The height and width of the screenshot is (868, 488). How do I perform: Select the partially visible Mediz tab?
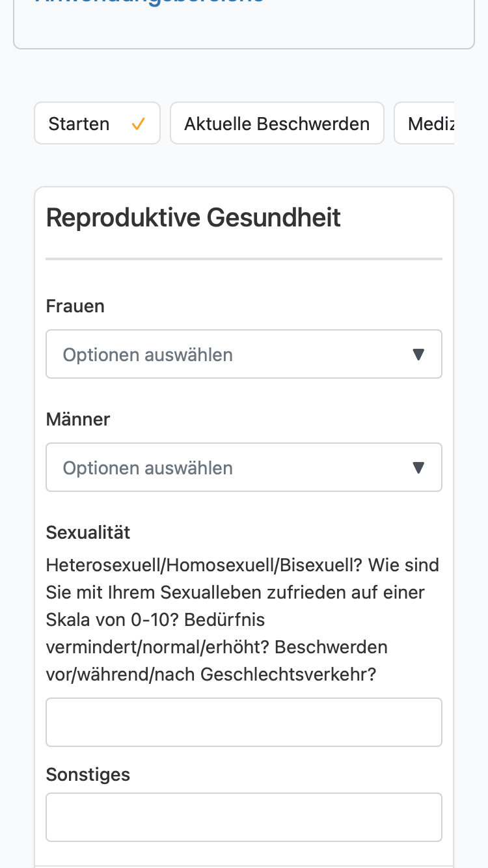[424, 123]
